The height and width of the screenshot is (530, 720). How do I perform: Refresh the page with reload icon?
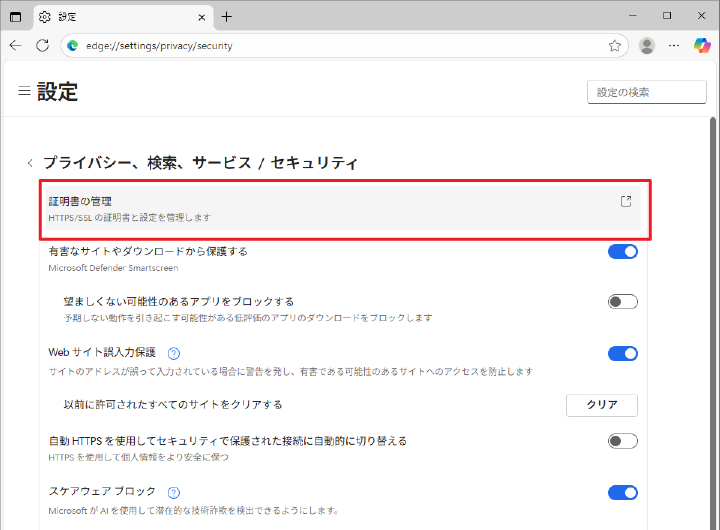(42, 45)
